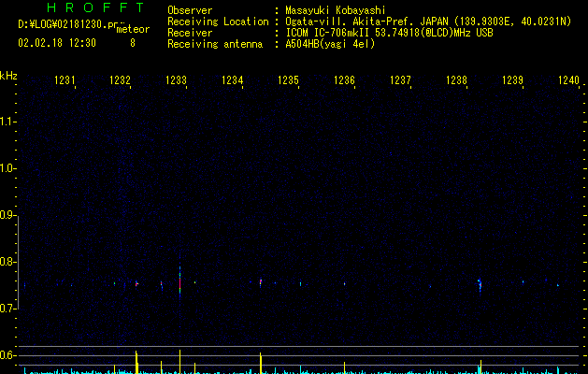Click the green HROFFT title text
The width and height of the screenshot is (588, 374).
tap(95, 7)
